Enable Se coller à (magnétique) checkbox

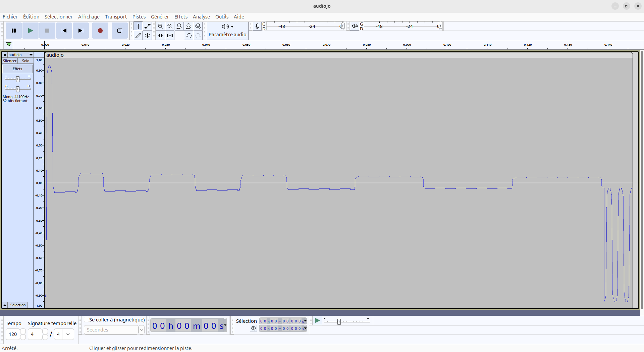point(87,319)
